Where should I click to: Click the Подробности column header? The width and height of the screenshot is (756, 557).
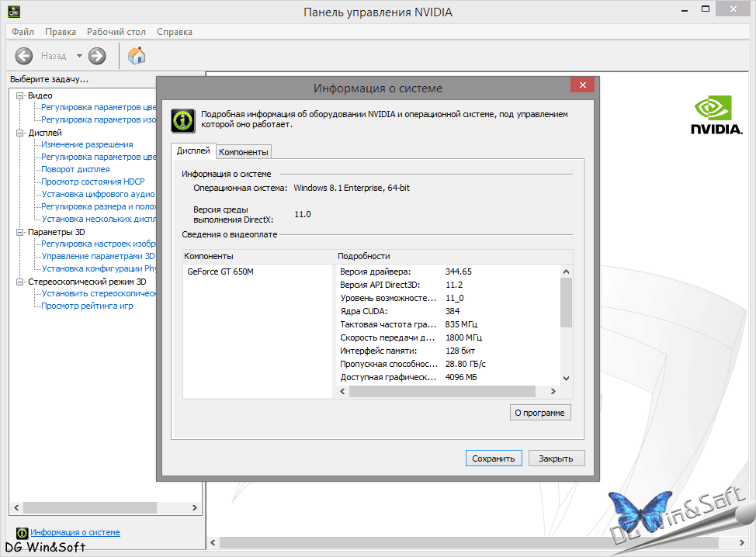(x=454, y=256)
